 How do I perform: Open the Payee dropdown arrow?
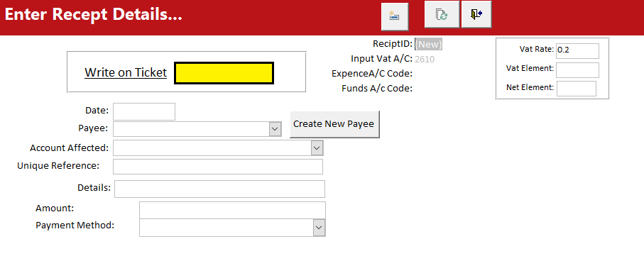275,129
